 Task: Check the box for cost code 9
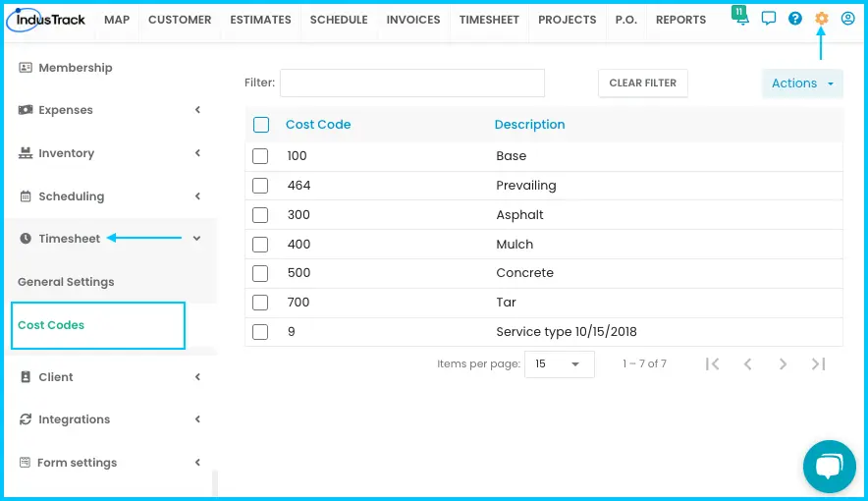[x=260, y=332]
